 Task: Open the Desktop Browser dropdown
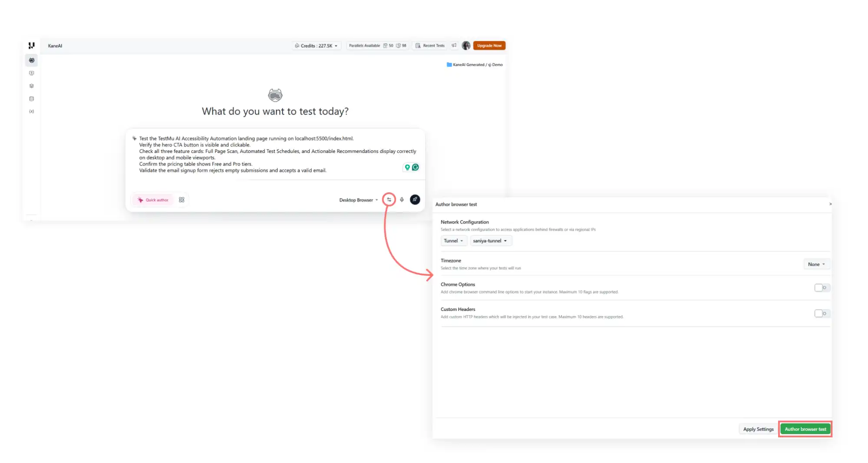click(359, 200)
